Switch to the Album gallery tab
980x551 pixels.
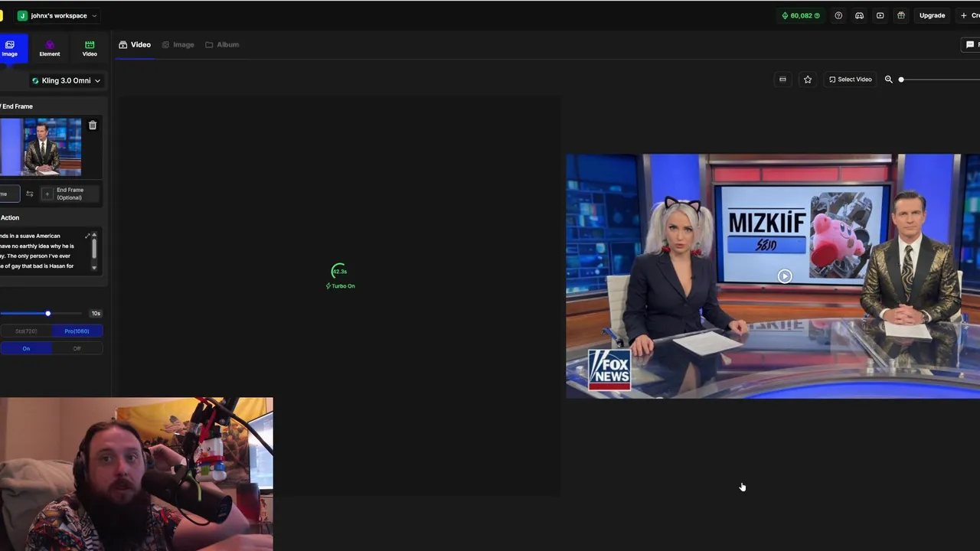(222, 44)
